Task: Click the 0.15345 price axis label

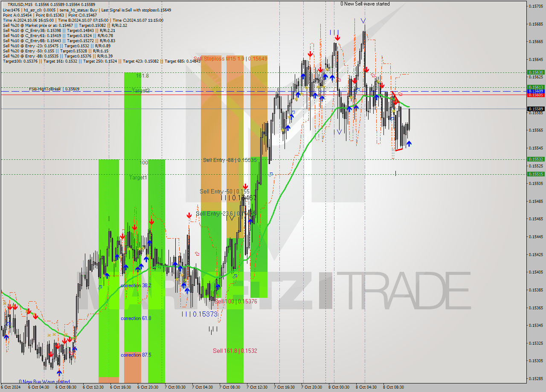Action: point(536,325)
